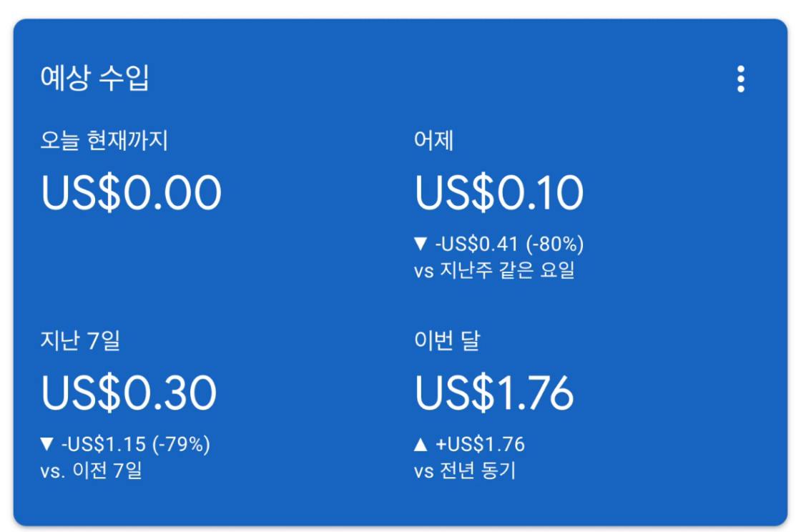Image resolution: width=801 pixels, height=532 pixels.
Task: Click the +US$1.76 change amount
Action: coord(481,445)
